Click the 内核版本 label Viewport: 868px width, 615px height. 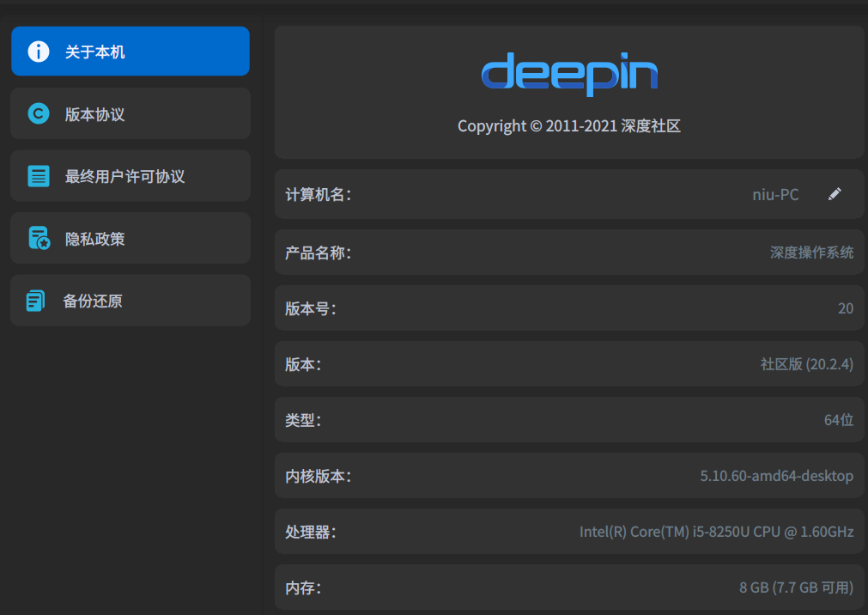pos(318,477)
